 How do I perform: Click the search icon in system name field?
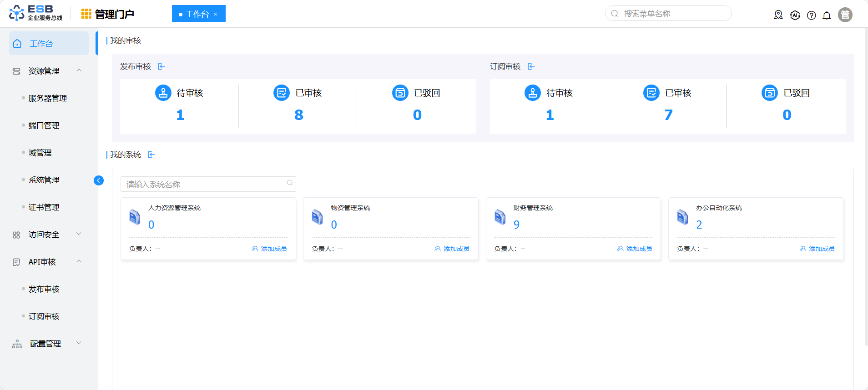[289, 183]
